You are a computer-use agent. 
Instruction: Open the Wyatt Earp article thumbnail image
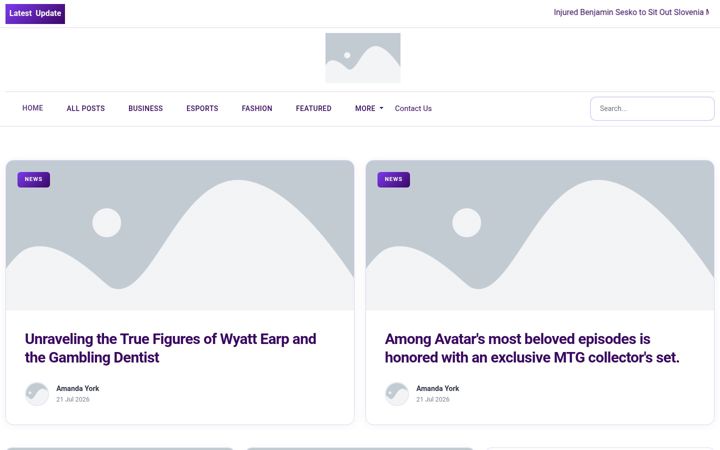click(180, 235)
